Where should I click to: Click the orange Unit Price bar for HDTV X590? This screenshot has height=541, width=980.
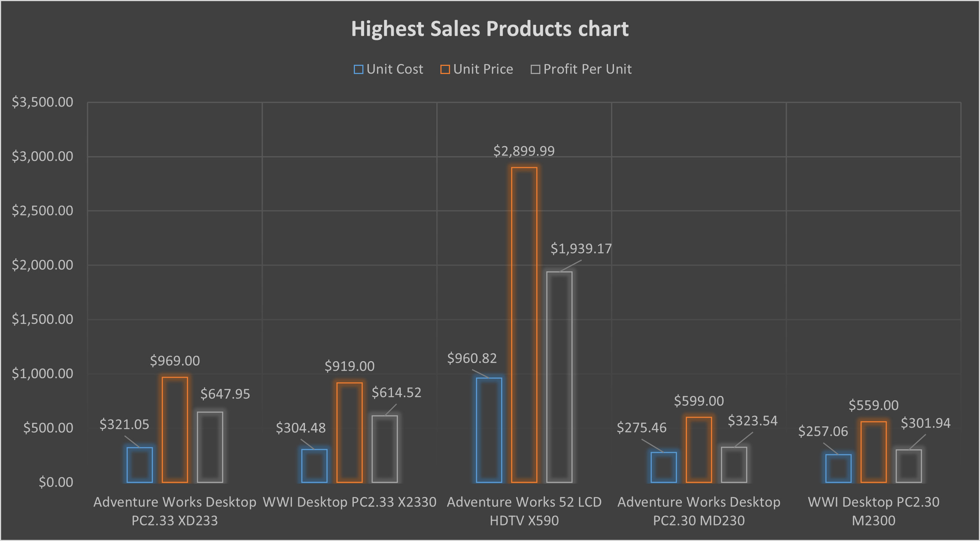pos(524,325)
